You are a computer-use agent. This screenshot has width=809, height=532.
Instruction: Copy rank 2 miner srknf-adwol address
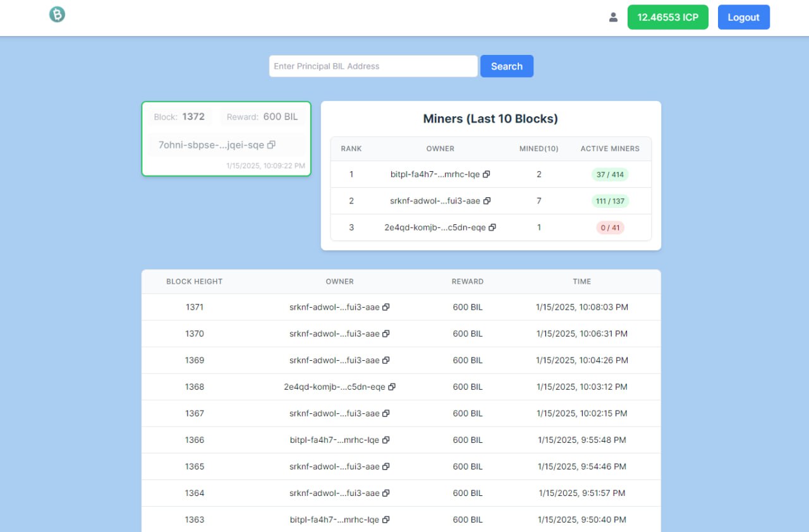click(487, 201)
